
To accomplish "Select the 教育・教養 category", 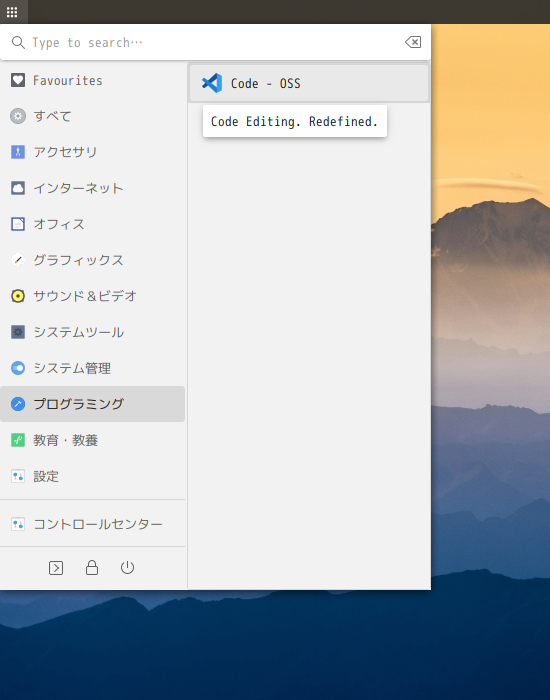I will pos(92,440).
